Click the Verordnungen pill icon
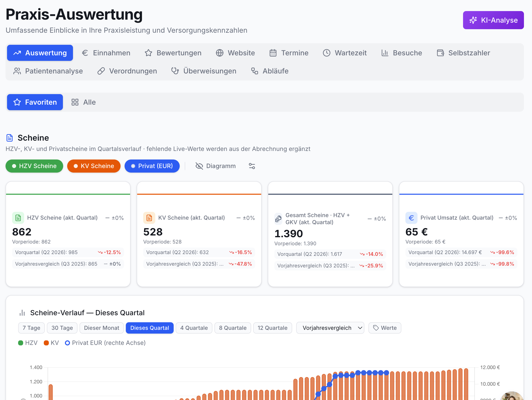Viewport: 532px width, 400px height. pos(101,71)
